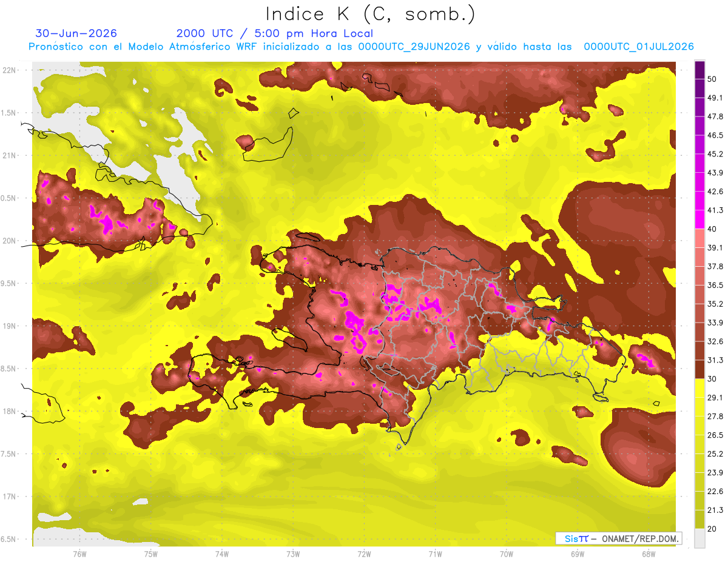Click the legend value "29.1"
Image resolution: width=728 pixels, height=562 pixels.
pos(715,398)
